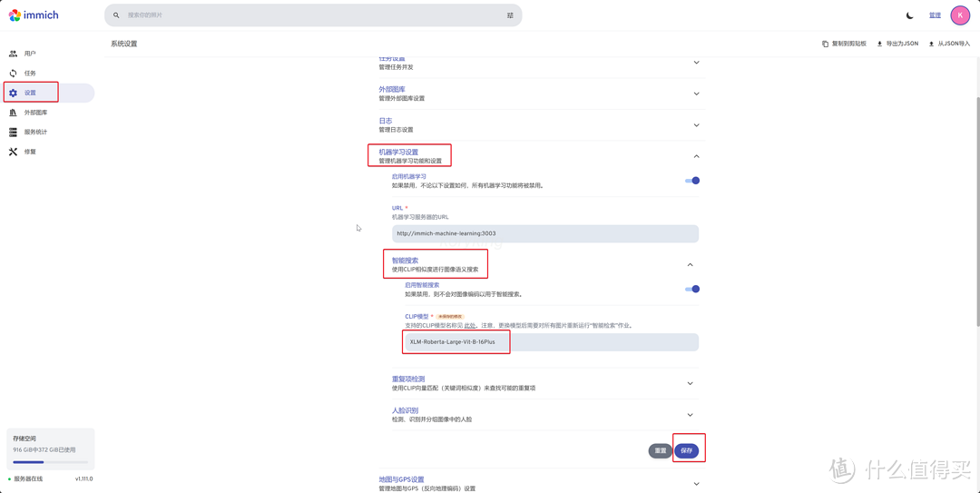Follow the 此处 link for CLIP models
Image resolution: width=980 pixels, height=493 pixels.
pyautogui.click(x=469, y=326)
